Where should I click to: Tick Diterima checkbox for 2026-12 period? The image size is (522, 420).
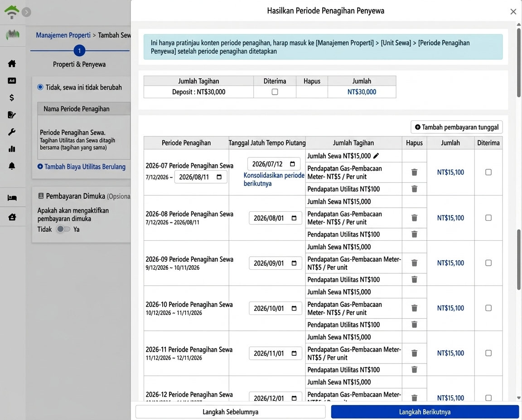488,398
